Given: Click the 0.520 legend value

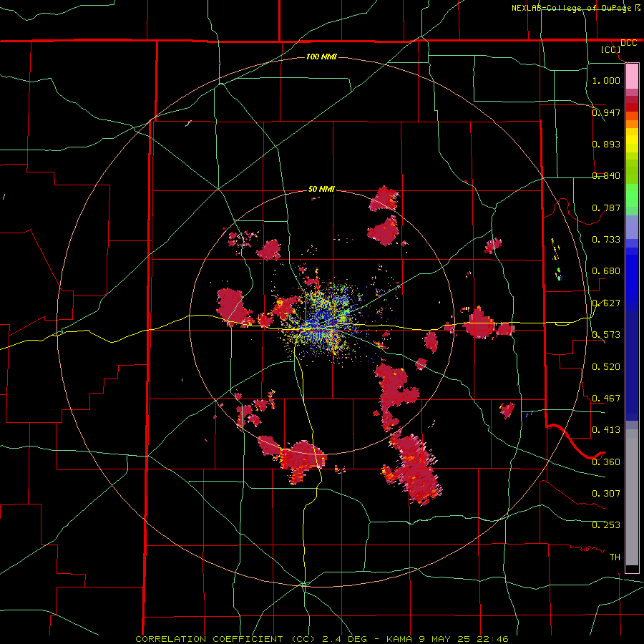Looking at the screenshot, I should pyautogui.click(x=606, y=366).
